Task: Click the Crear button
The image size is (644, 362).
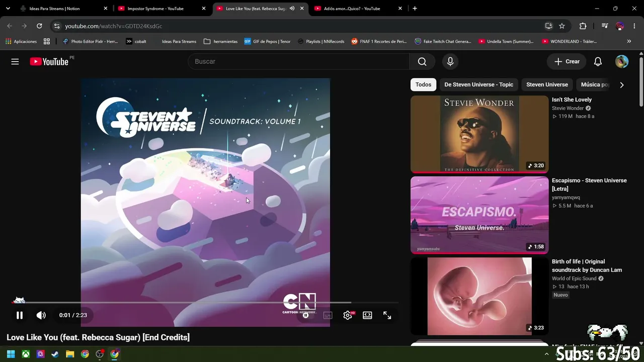Action: 567,61
